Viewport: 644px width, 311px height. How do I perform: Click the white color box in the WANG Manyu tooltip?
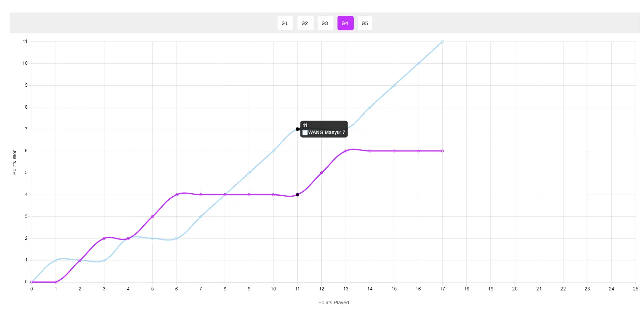tap(305, 133)
